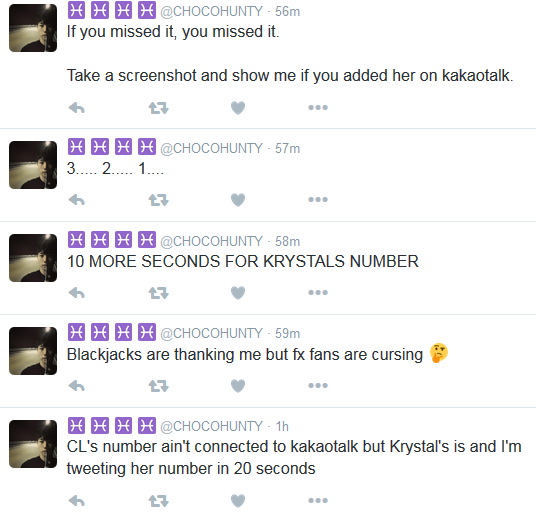Like the 'tweeting her number in 20 seconds' tweet
Viewport: 536px width, 518px height.
pos(238,501)
